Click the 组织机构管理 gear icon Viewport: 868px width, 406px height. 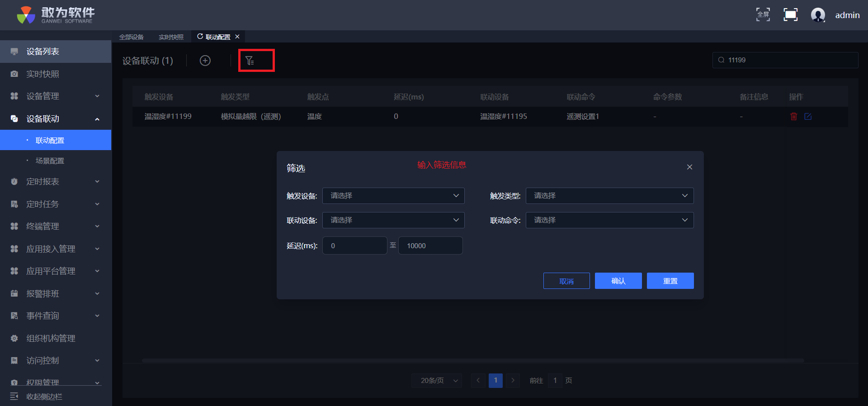14,338
